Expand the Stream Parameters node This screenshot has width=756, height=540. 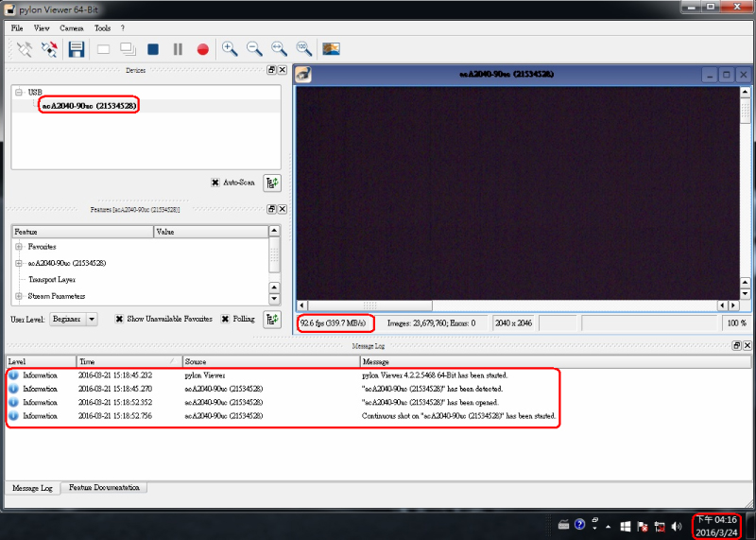click(x=18, y=296)
